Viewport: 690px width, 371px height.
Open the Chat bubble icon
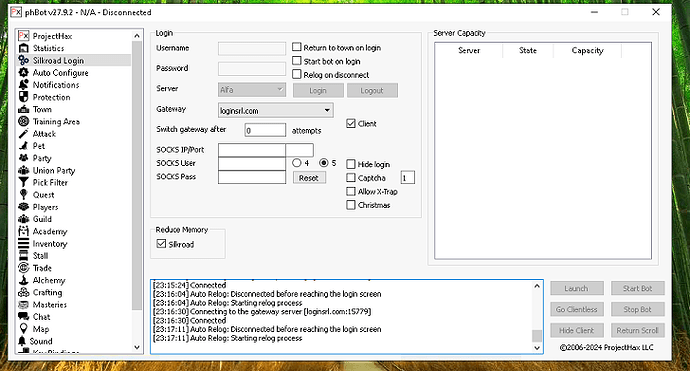pyautogui.click(x=23, y=316)
